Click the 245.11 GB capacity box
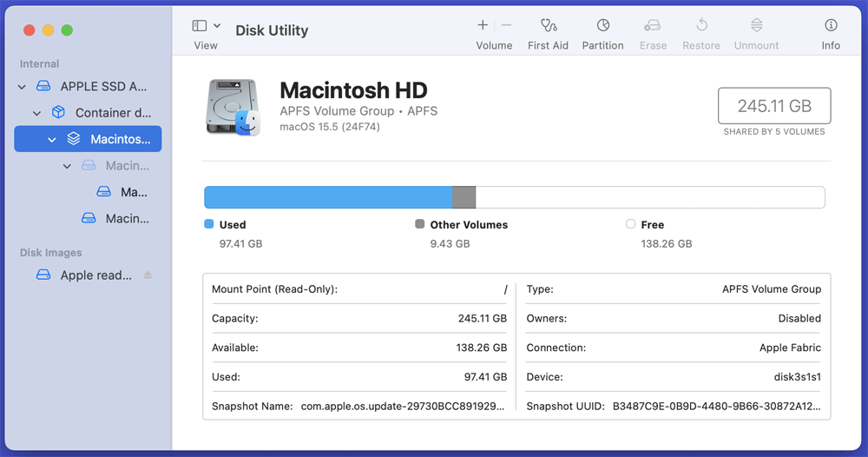The height and width of the screenshot is (457, 868). point(774,106)
